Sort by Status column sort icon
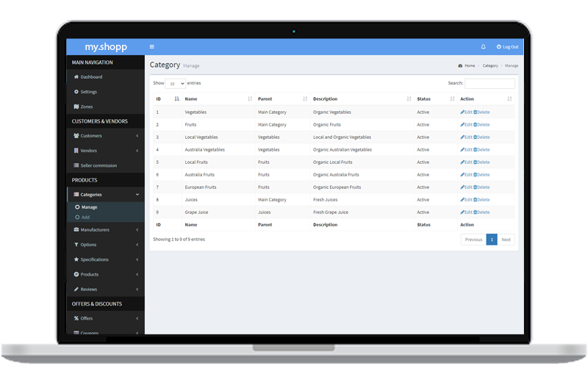This screenshot has height=377, width=588. point(452,99)
